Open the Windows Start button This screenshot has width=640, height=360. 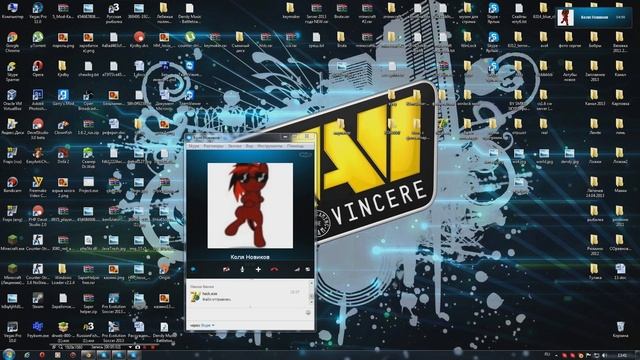click(x=9, y=354)
